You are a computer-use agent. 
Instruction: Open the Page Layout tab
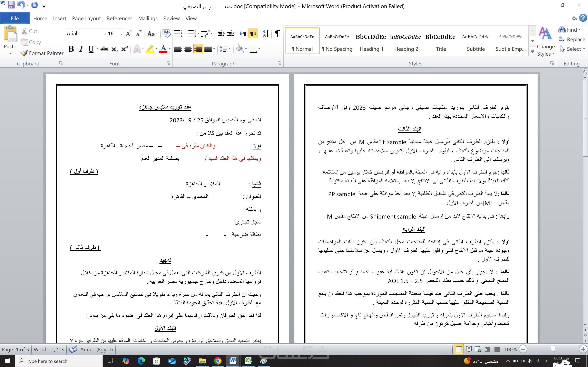[x=86, y=18]
